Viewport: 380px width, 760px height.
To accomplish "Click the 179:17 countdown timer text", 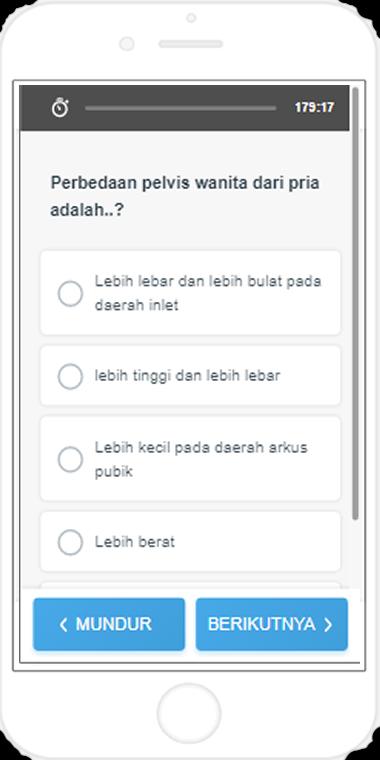I will [315, 108].
